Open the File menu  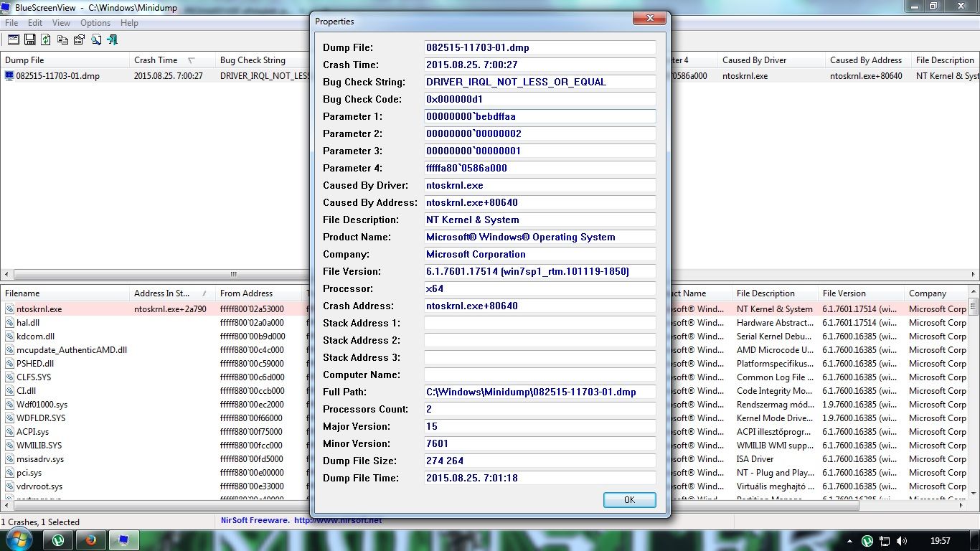coord(11,23)
